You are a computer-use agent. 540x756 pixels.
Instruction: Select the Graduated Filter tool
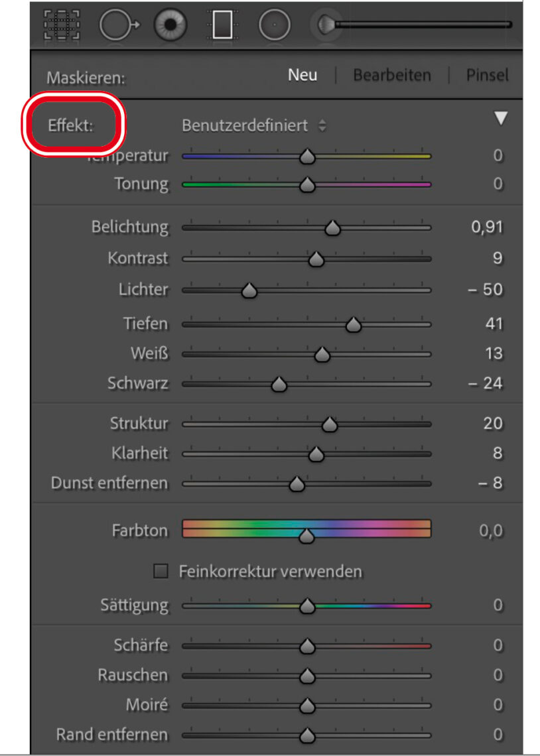222,25
